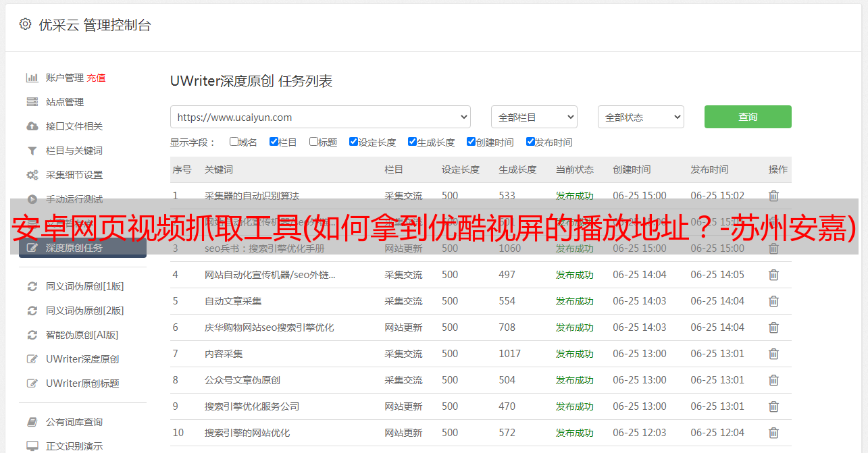Viewport: 868px width, 453px height.
Task: Click the UWriter深度原创 任务列表 page heading
Action: click(251, 82)
